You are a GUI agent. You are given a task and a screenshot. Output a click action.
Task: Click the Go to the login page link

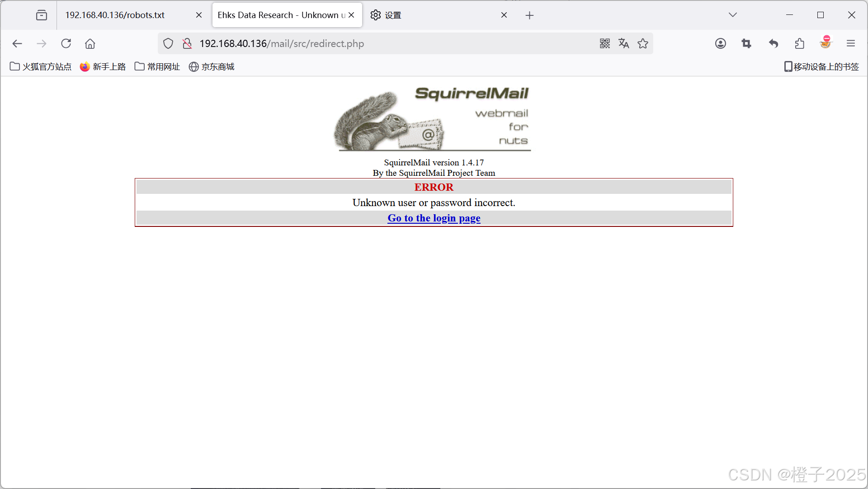(x=434, y=218)
